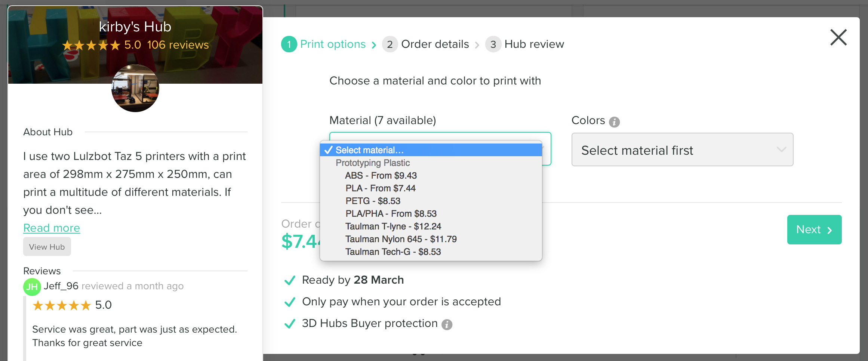Pick Taulman Nylon 645 material

point(401,239)
